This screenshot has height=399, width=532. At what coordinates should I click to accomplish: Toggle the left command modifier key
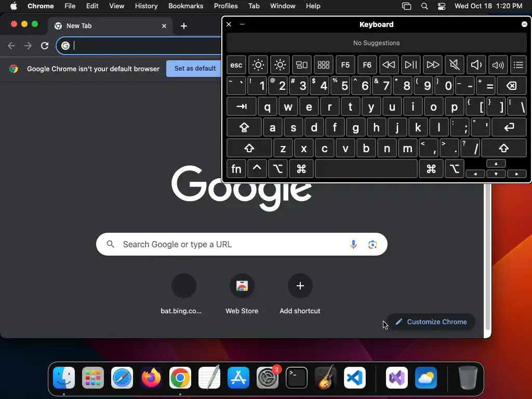301,169
